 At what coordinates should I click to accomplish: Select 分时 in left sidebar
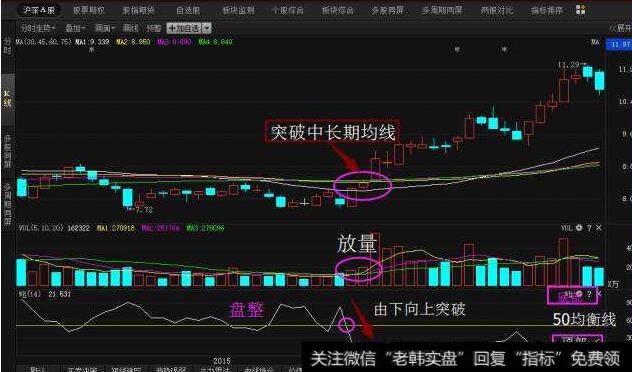coord(7,46)
